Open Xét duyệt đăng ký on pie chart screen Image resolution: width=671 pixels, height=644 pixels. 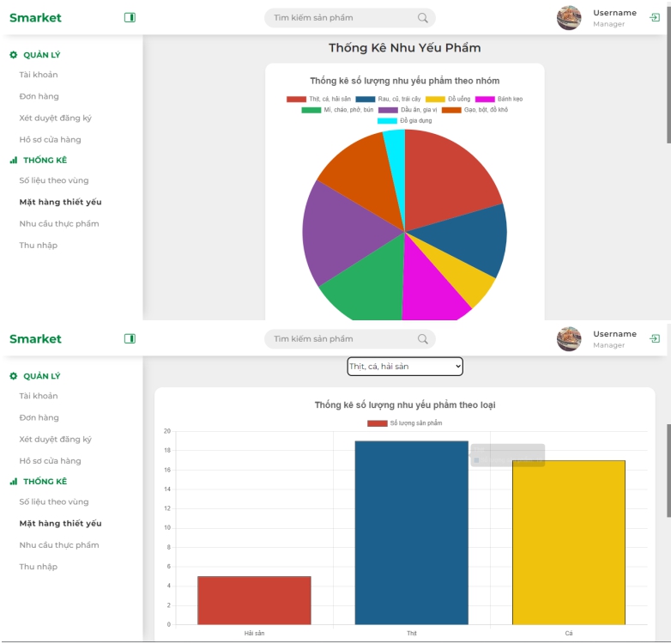[55, 118]
